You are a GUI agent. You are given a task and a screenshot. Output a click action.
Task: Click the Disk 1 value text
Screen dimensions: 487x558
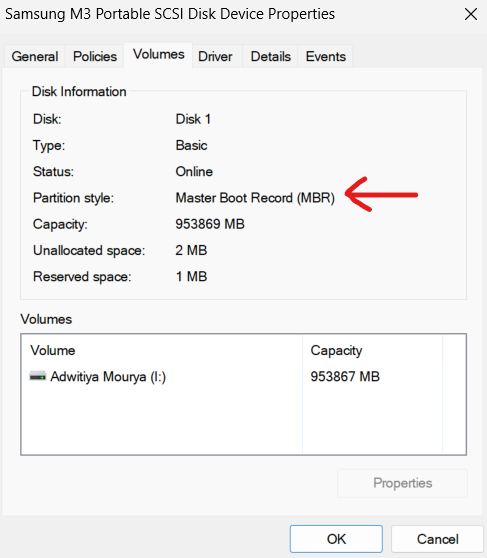pos(193,119)
